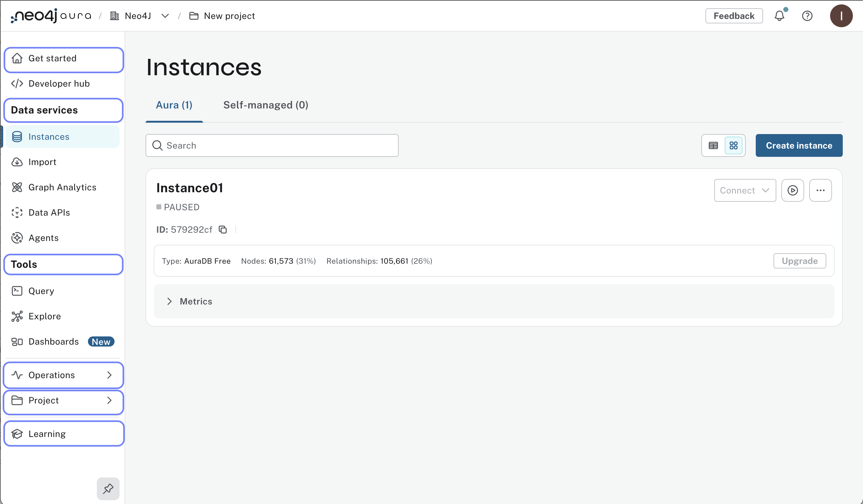Expand the Operations sidebar menu

(x=63, y=375)
